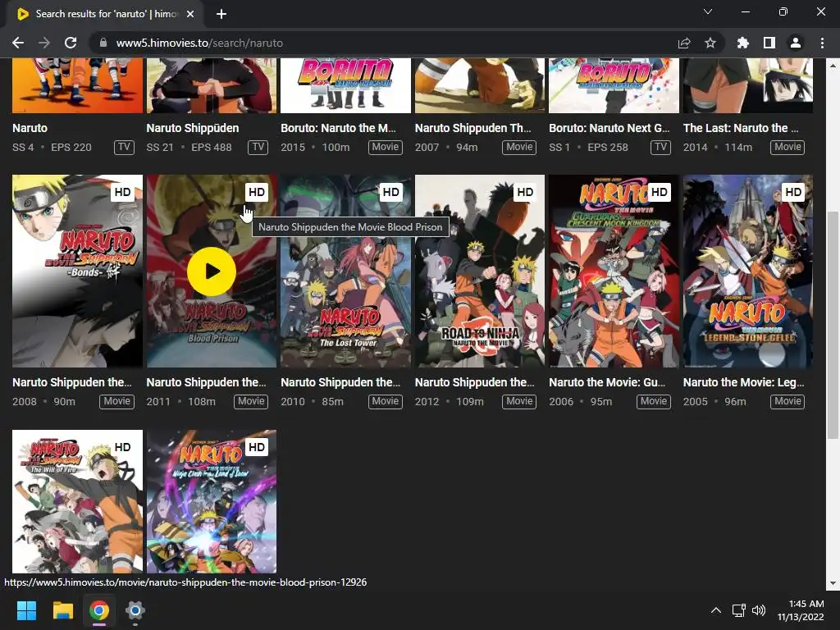Viewport: 840px width, 630px height.
Task: Go back to the previous page
Action: pos(18,43)
